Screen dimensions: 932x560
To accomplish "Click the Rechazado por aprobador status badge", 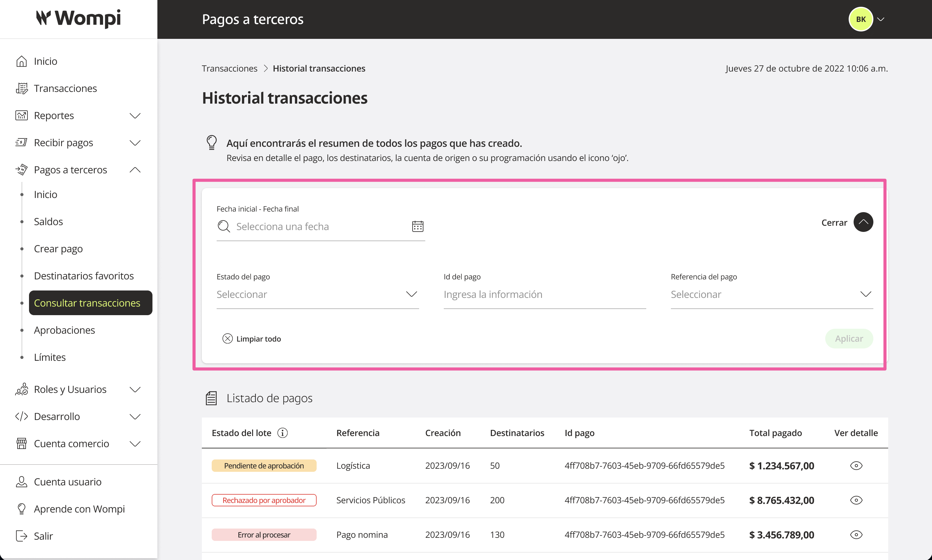I will click(x=264, y=500).
